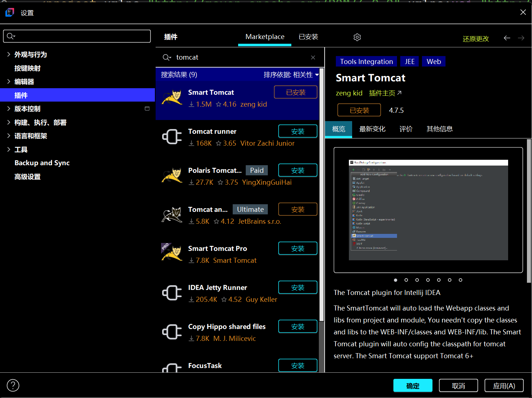Viewport: 532px width, 398px height.
Task: Close the settings dialog window
Action: tap(523, 12)
